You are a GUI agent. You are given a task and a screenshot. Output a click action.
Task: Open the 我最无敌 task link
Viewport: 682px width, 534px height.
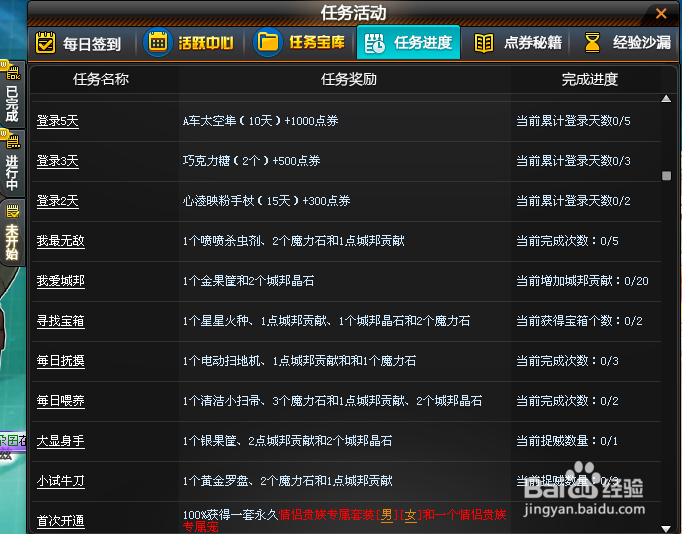pyautogui.click(x=60, y=241)
